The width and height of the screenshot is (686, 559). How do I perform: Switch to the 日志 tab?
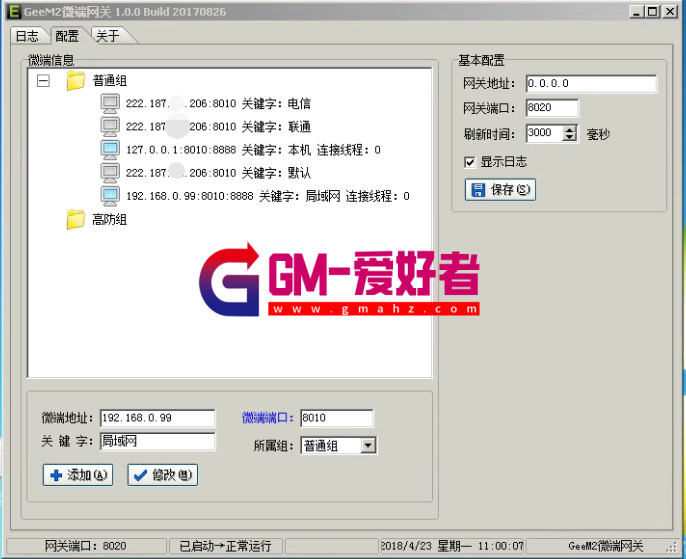coord(27,36)
